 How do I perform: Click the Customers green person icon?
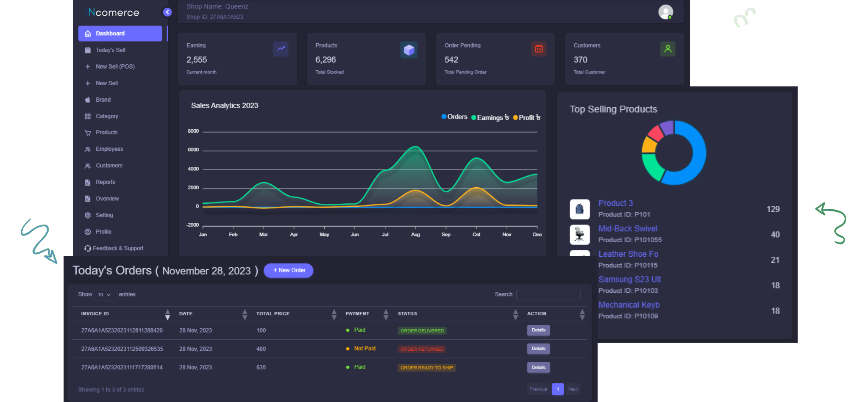tap(668, 49)
